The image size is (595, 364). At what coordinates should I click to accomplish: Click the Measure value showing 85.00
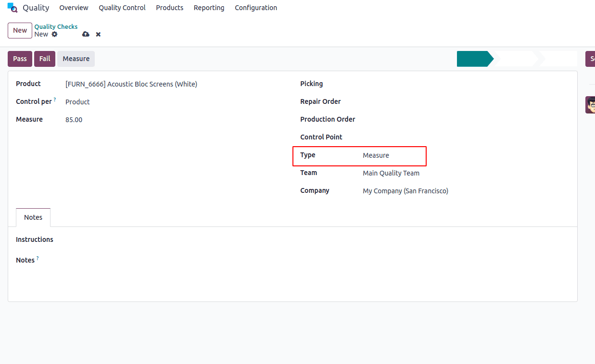pos(74,119)
